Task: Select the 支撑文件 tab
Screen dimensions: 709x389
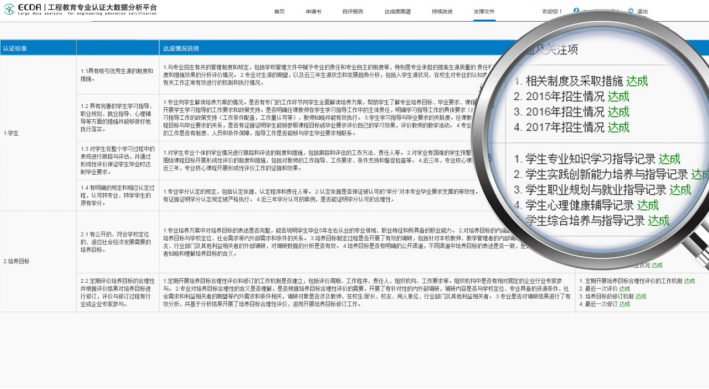Action: (x=484, y=11)
